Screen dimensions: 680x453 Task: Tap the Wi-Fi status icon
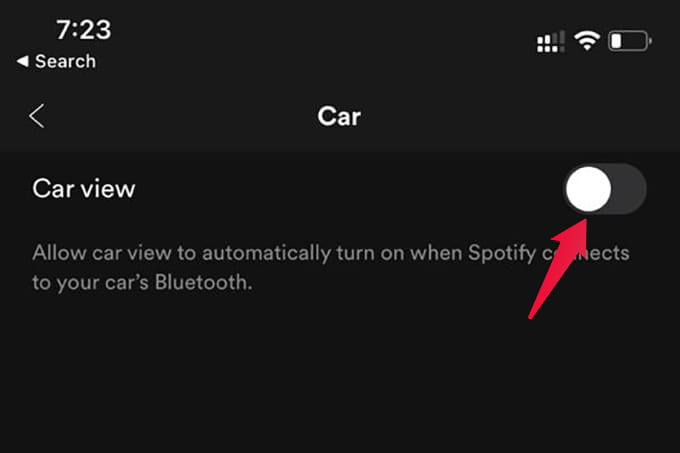pos(587,41)
